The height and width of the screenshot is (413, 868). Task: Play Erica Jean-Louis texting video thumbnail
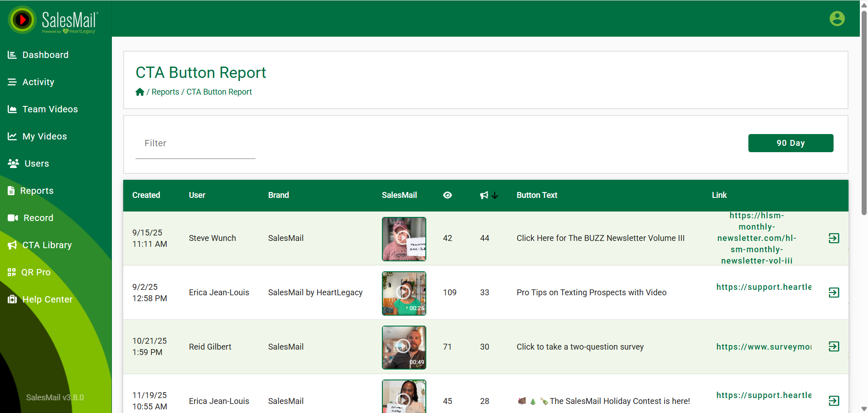click(404, 293)
